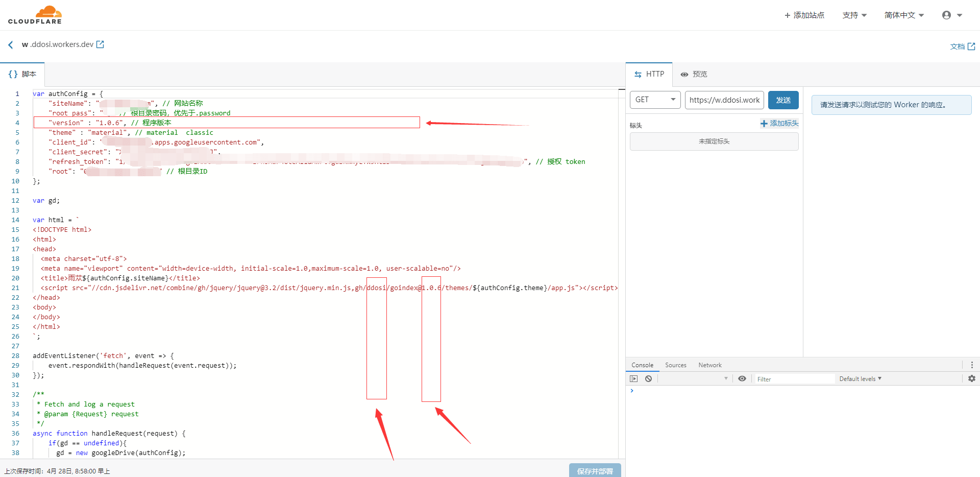Select the 脚本 script tab
The image size is (980, 477).
[22, 74]
